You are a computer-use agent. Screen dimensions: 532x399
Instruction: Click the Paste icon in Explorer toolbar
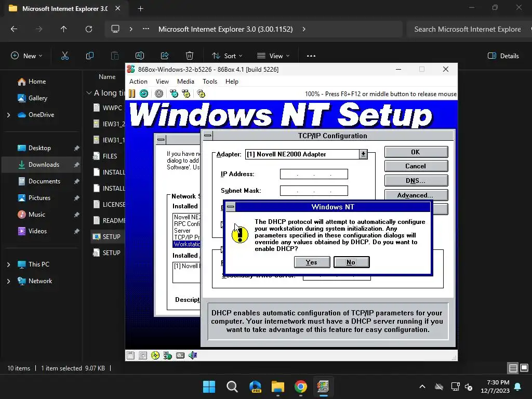click(115, 56)
